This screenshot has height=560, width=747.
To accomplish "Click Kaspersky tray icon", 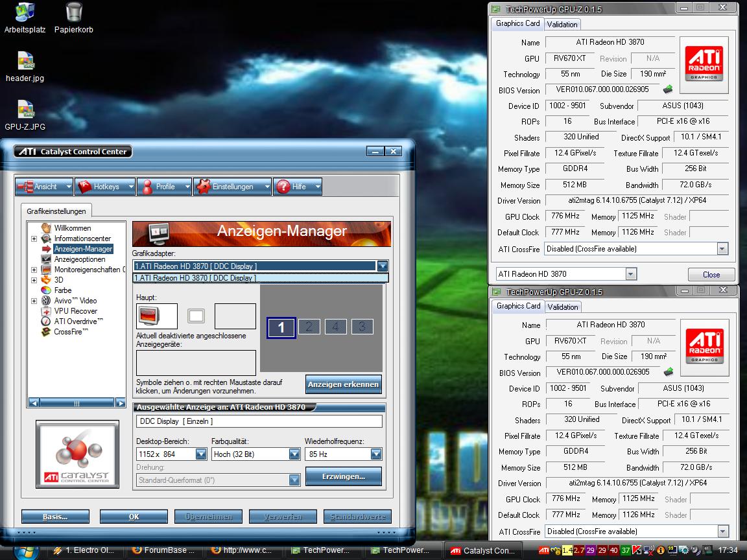I will click(x=637, y=550).
